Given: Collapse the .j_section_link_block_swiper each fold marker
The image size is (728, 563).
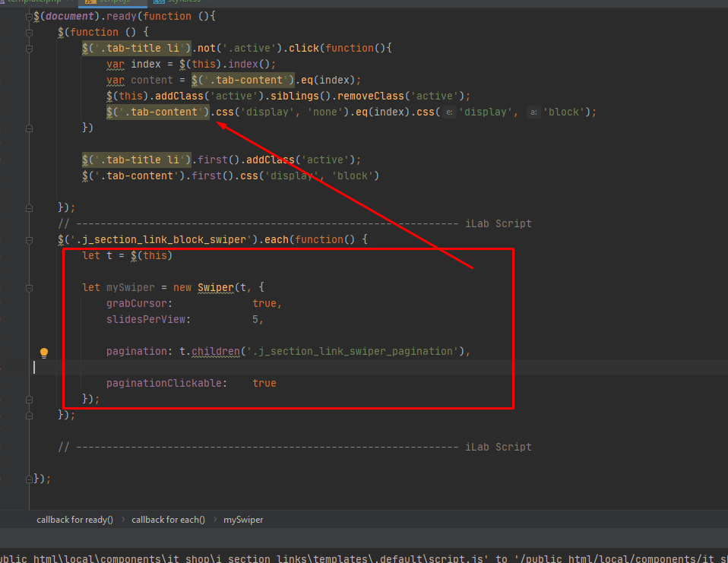Looking at the screenshot, I should tap(29, 240).
